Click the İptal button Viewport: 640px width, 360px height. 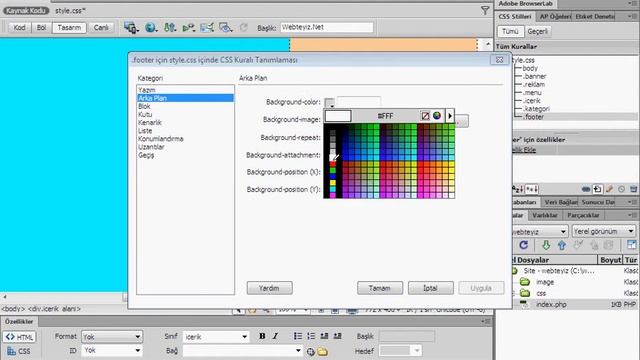pos(430,288)
